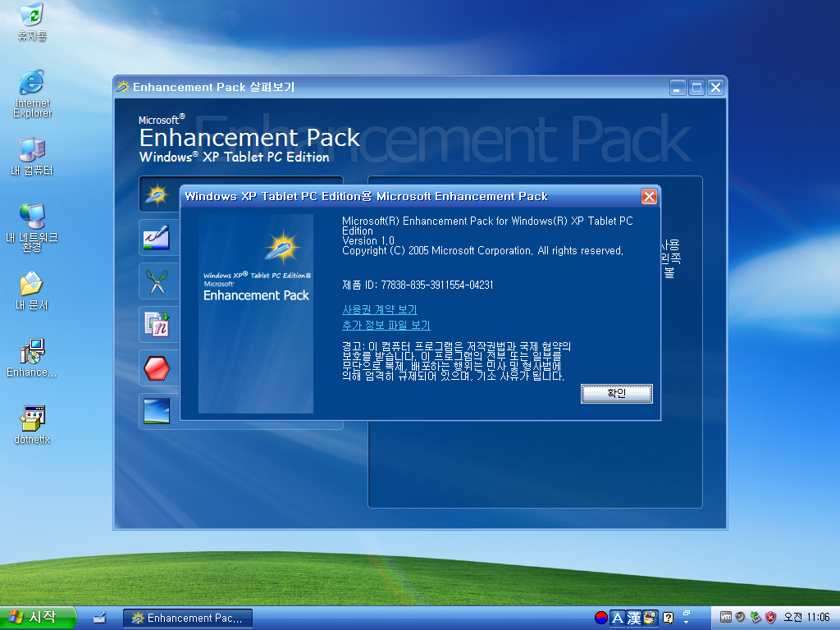Open the 사용권 계약 보기 link
Viewport: 840px width, 630px height.
click(379, 309)
